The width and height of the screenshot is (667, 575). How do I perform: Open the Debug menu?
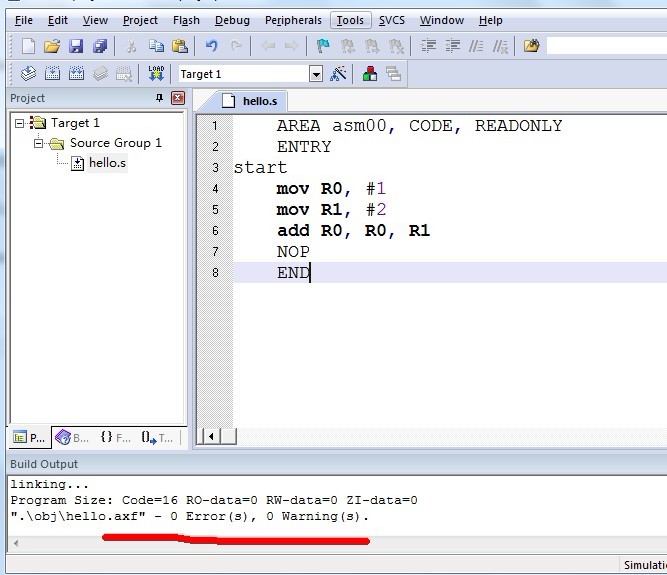click(x=232, y=20)
